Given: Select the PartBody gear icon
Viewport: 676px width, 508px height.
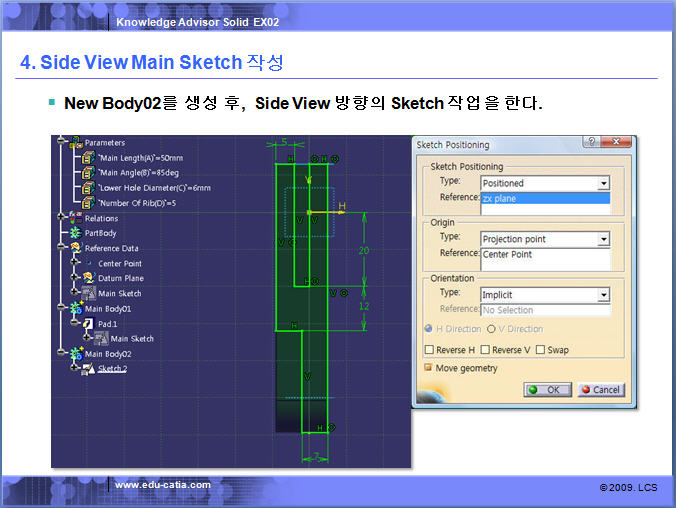Looking at the screenshot, I should coord(75,233).
